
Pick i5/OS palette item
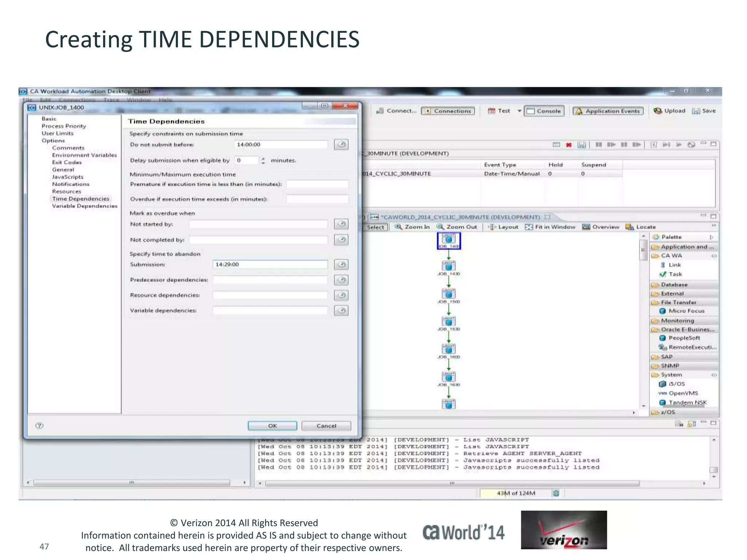coord(672,384)
